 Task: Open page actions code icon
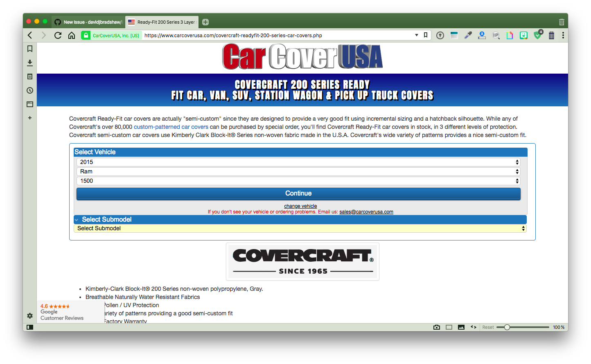[x=474, y=327]
